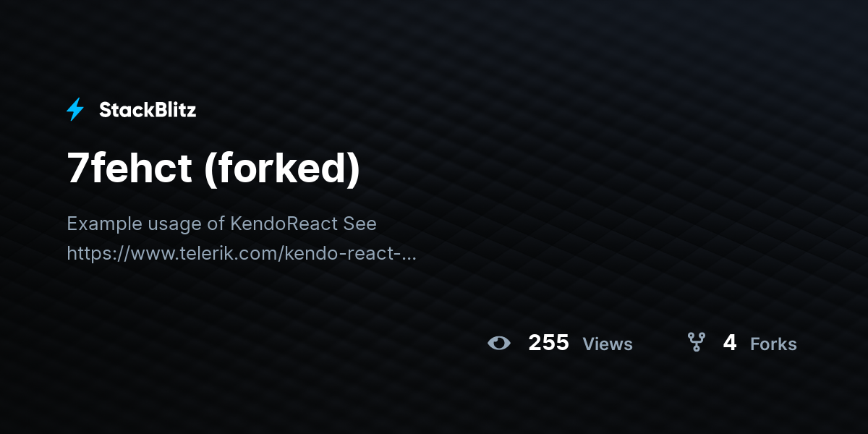Click the Views label
The height and width of the screenshot is (434, 868).
608,344
